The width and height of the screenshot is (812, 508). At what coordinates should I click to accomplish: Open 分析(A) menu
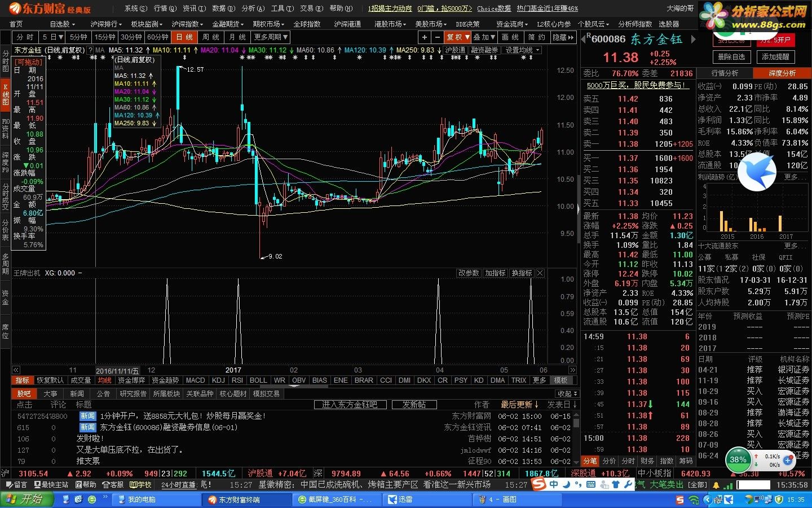pos(253,8)
